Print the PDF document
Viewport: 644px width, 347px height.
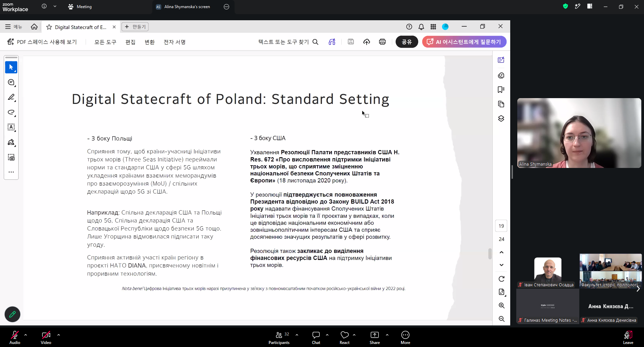(x=382, y=42)
